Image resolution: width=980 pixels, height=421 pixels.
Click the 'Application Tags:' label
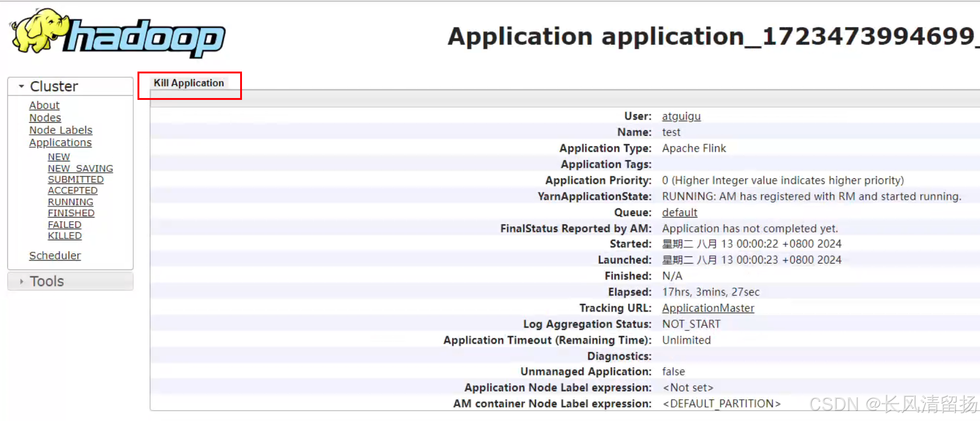click(x=606, y=164)
